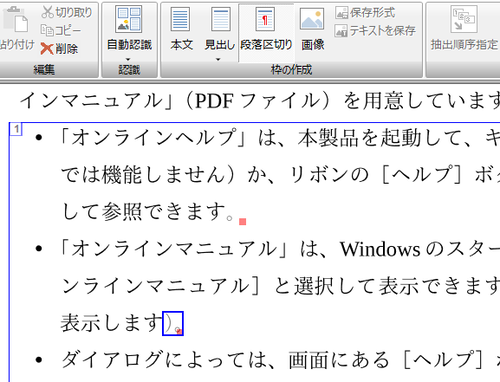Image resolution: width=500 pixels, height=382 pixels.
Task: Click the word Windows in the document
Action: (x=380, y=249)
